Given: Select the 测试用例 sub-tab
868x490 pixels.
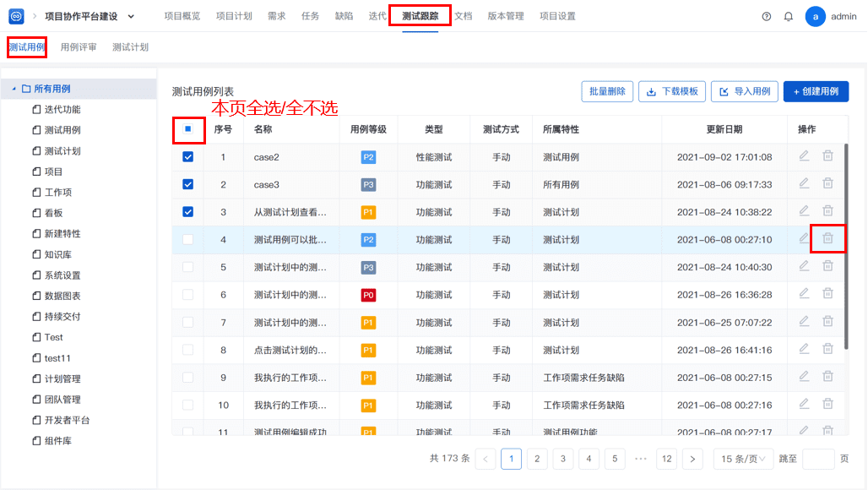Looking at the screenshot, I should click(x=26, y=47).
